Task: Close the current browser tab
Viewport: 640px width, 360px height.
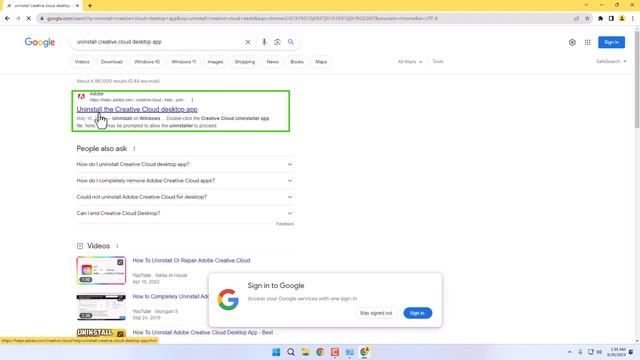Action: [x=77, y=6]
